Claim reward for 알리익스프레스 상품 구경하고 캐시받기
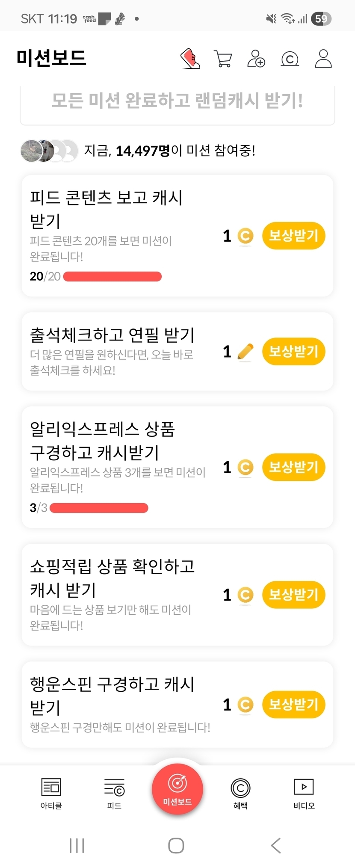Viewport: 355px width, 868px height. (x=293, y=467)
